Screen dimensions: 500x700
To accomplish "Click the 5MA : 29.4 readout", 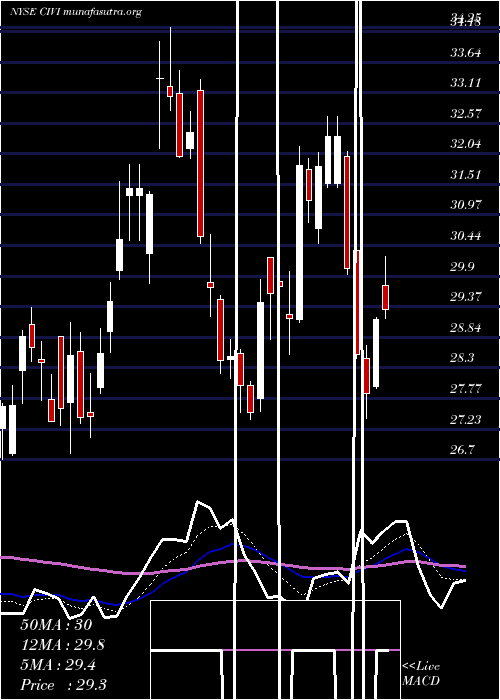I will coord(58,665).
